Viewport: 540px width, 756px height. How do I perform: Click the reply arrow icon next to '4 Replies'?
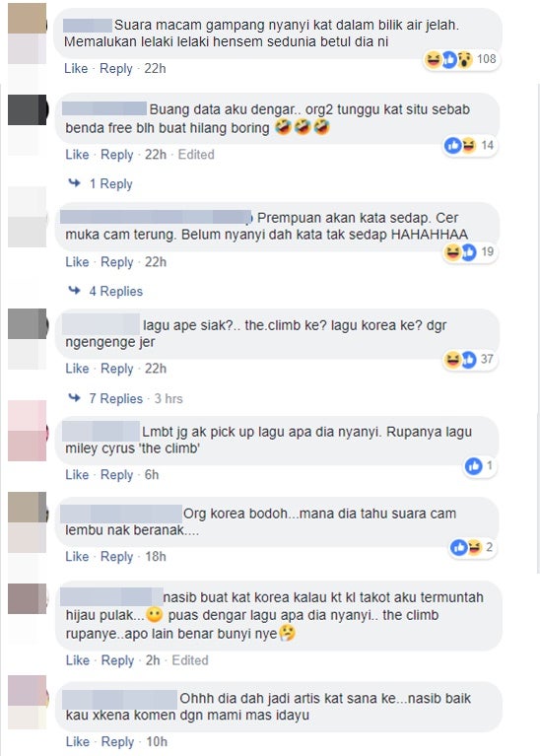74,290
